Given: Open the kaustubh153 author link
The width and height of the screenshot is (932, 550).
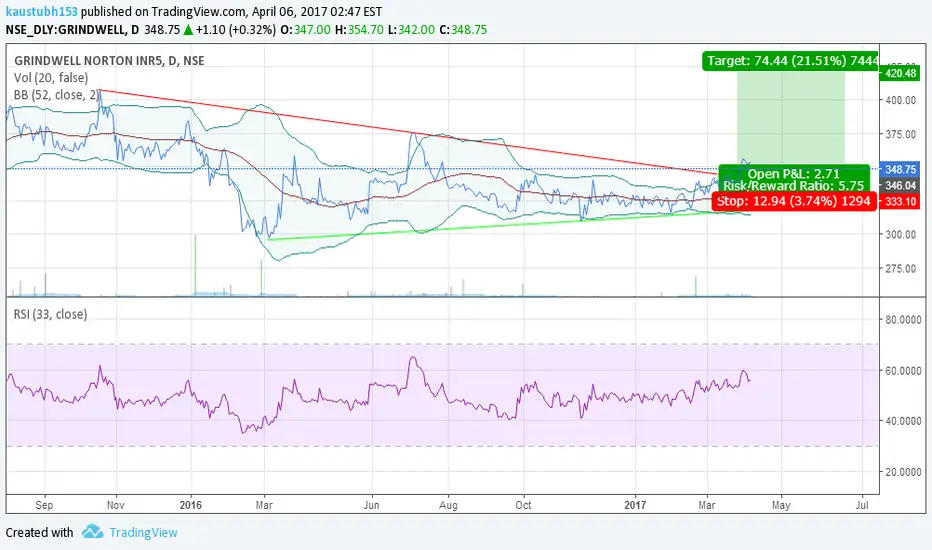Looking at the screenshot, I should click(x=42, y=11).
